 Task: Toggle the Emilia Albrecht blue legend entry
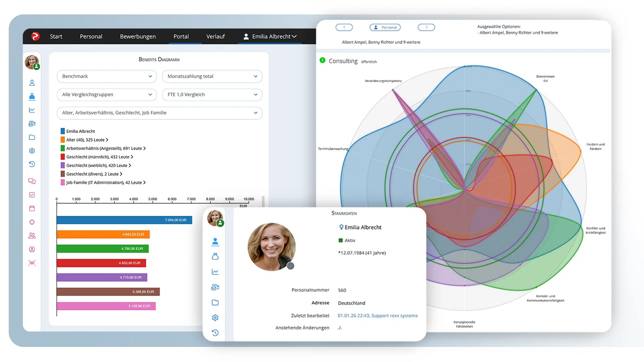80,131
